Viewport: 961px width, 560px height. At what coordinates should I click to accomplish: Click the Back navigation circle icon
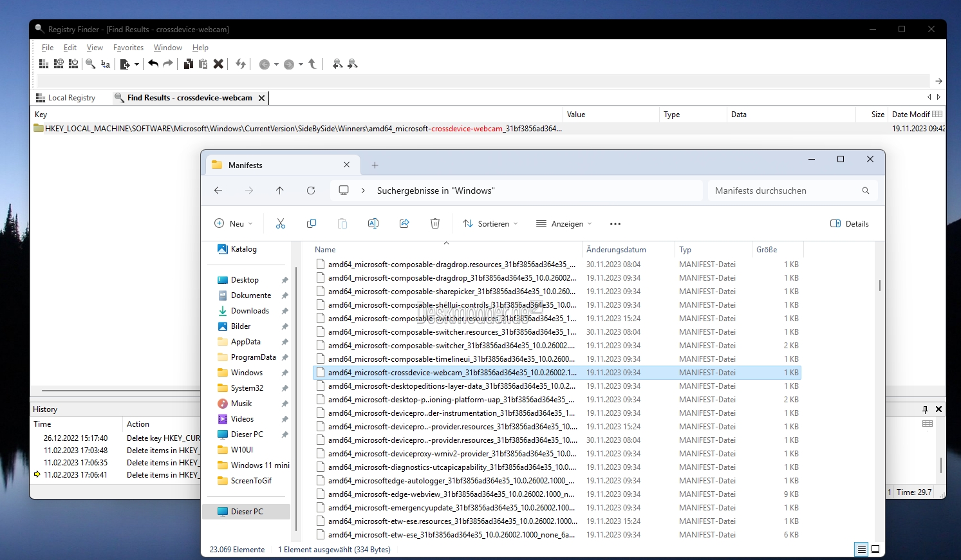tap(264, 64)
